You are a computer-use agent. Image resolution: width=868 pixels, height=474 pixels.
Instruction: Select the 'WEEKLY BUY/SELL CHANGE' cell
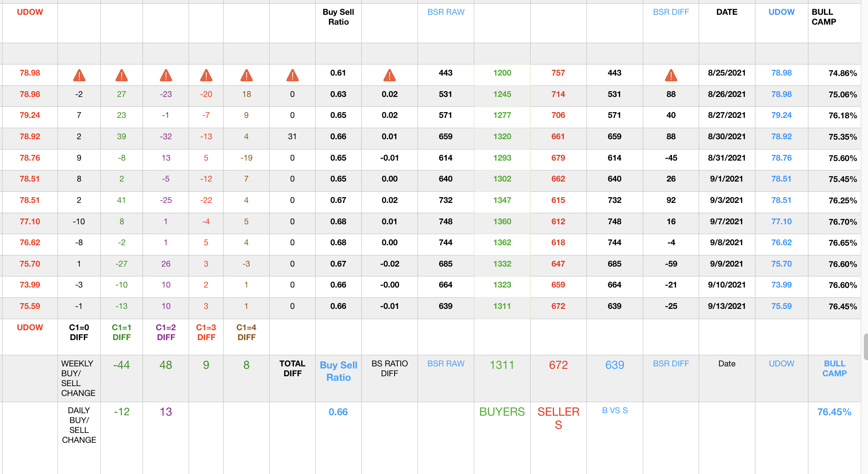(78, 378)
